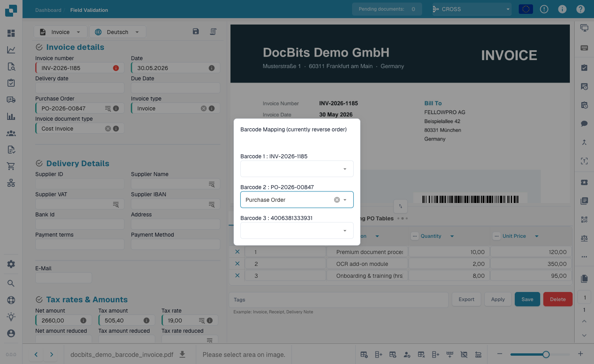This screenshot has width=594, height=364.
Task: Click the lookup icon in Purchase Order field
Action: pos(108,108)
